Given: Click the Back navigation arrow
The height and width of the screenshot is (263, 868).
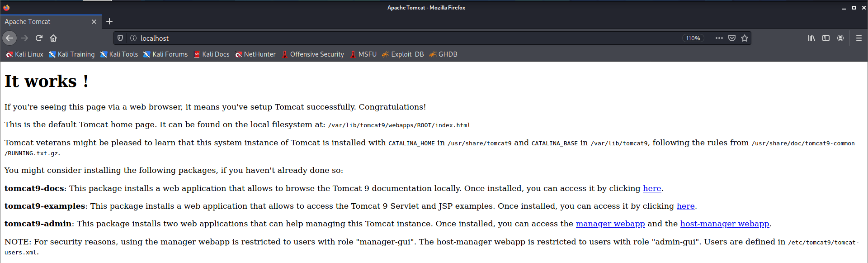Looking at the screenshot, I should pyautogui.click(x=9, y=38).
